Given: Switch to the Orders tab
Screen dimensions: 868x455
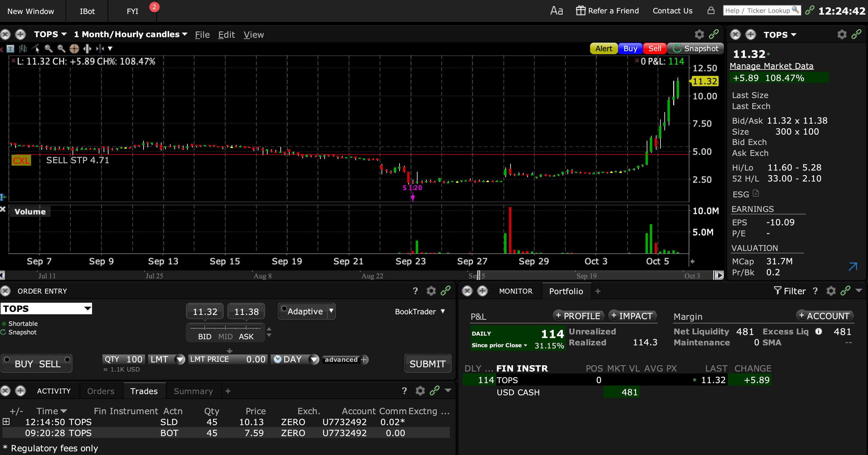Looking at the screenshot, I should point(100,391).
